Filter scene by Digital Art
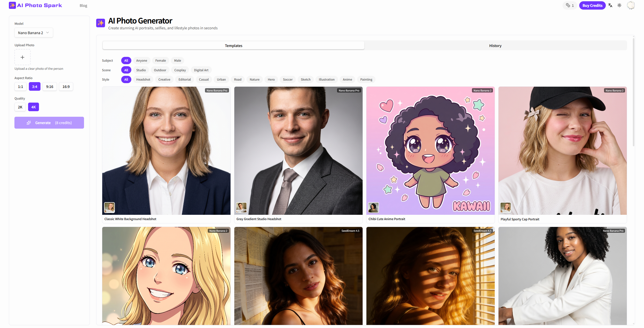644x328 pixels. tap(201, 70)
